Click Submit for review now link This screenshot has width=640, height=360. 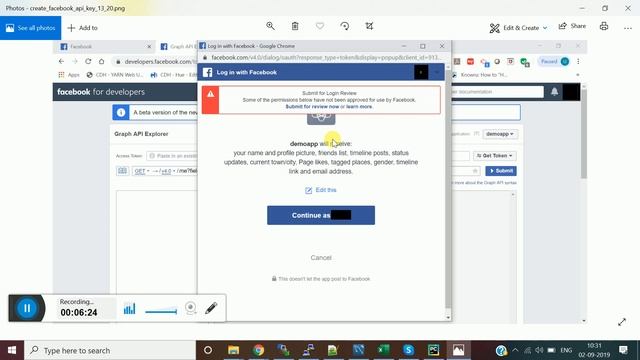point(312,107)
